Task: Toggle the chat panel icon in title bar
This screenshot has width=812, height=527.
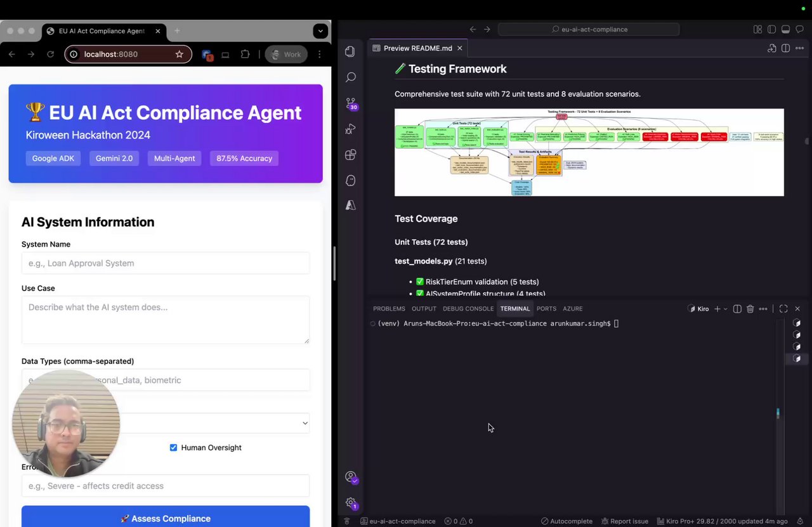Action: click(799, 29)
